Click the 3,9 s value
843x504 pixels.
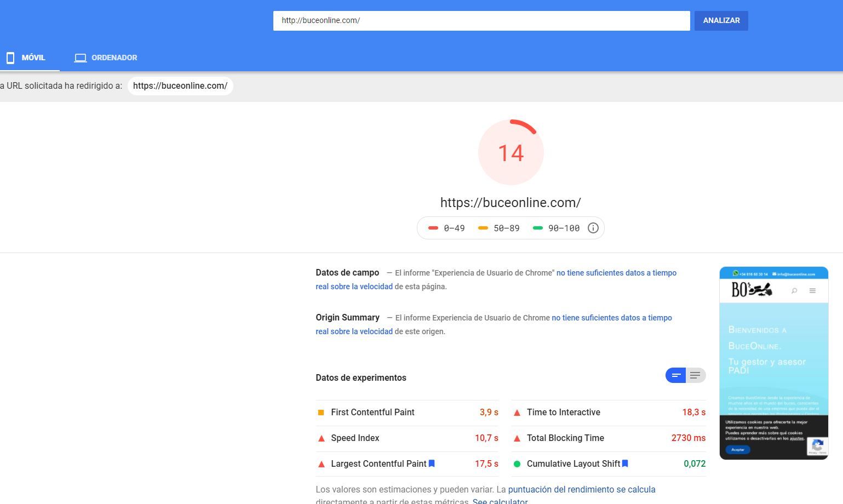pyautogui.click(x=489, y=413)
